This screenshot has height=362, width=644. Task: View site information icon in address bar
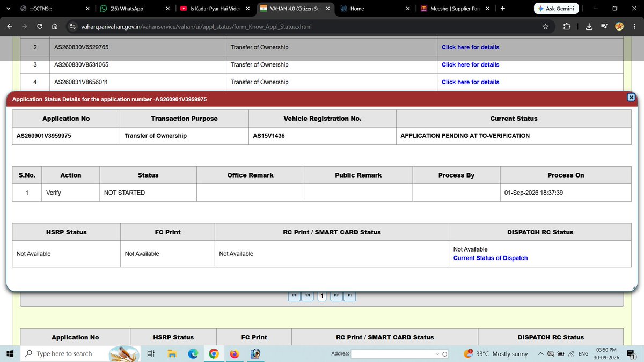point(72,26)
